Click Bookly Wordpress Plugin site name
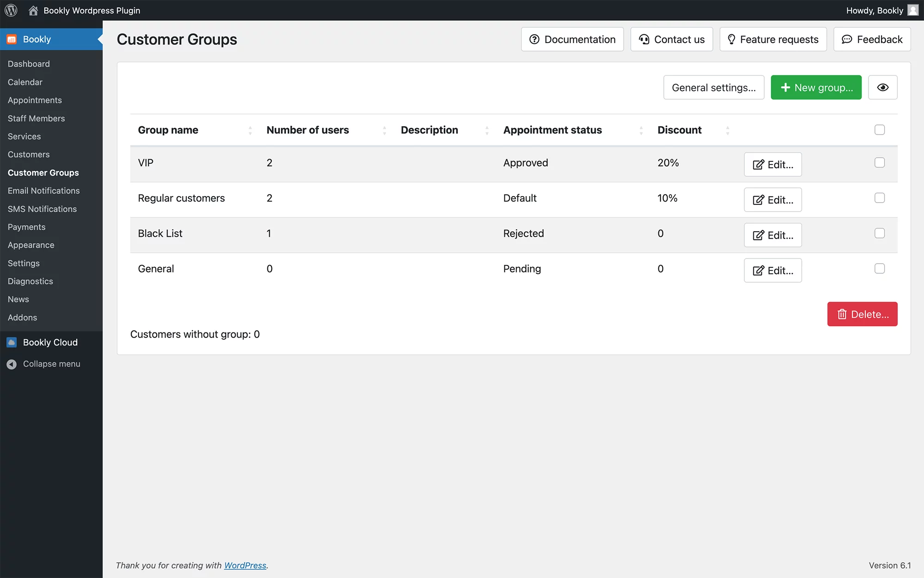The image size is (924, 578). (91, 10)
